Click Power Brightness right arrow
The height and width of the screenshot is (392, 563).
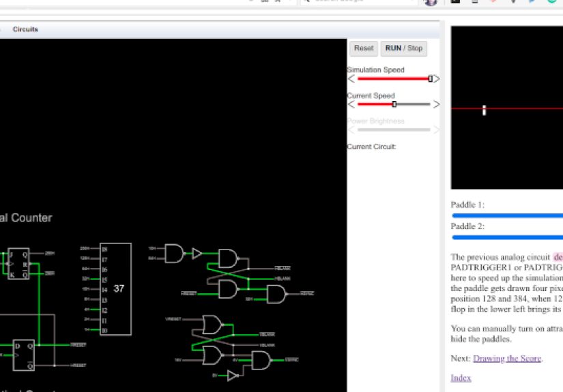436,130
